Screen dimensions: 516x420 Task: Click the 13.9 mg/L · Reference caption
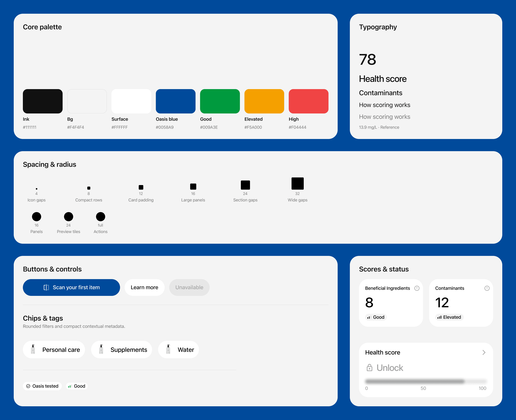[379, 127]
